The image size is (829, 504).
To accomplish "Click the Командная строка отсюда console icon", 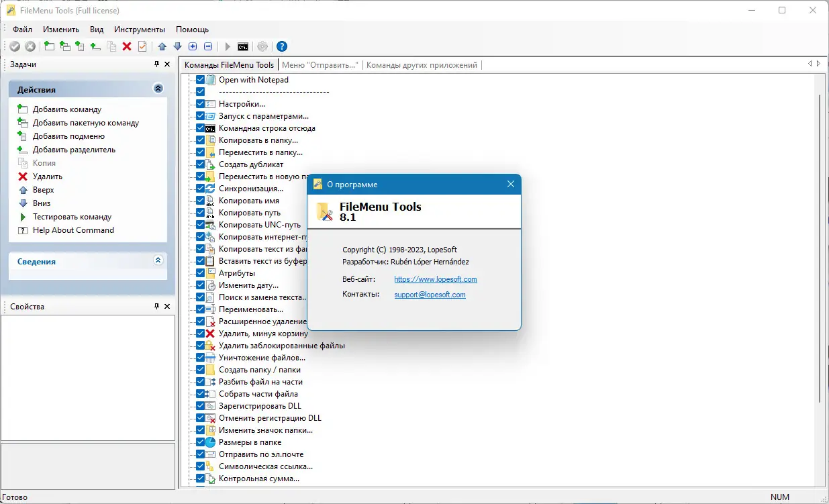I will click(x=210, y=128).
